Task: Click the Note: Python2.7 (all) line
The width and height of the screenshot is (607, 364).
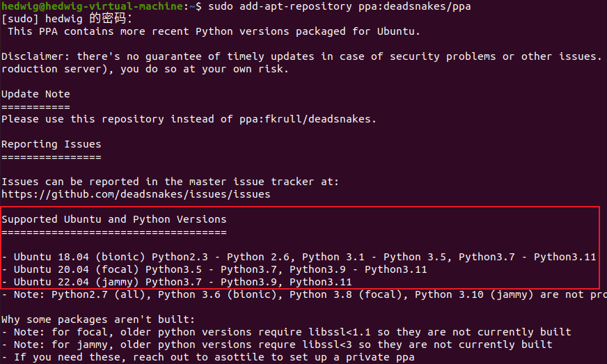Action: coord(304,294)
